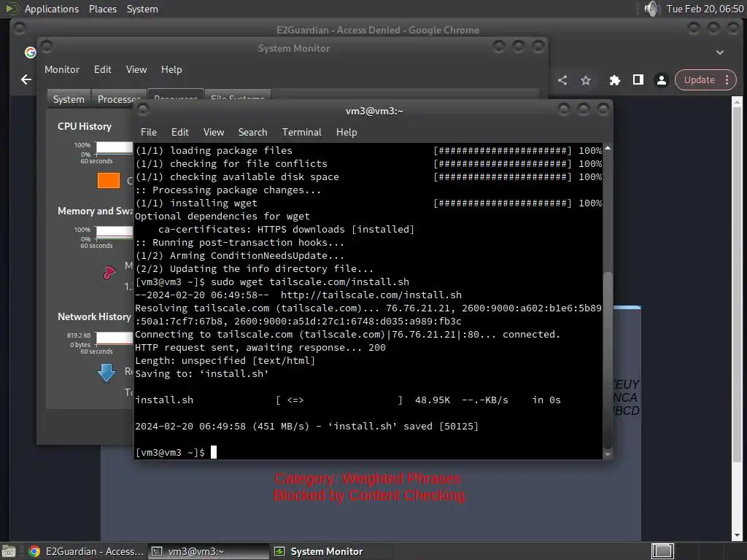Bookmark this page with star icon
Image resolution: width=747 pixels, height=560 pixels.
(x=586, y=80)
